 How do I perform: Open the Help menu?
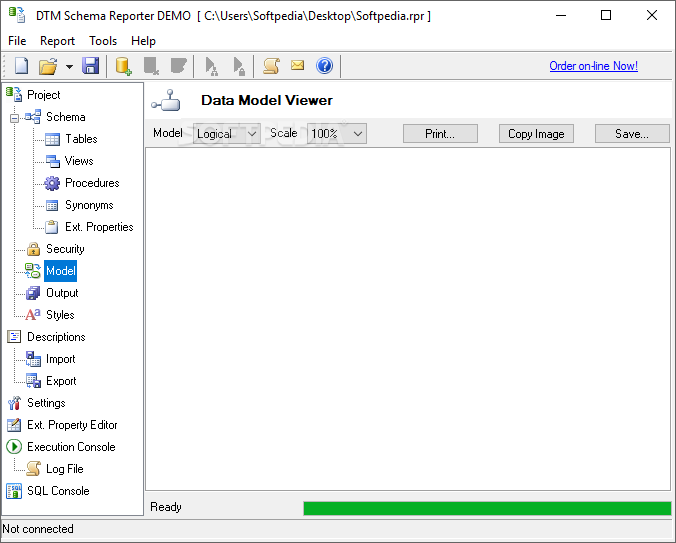(143, 41)
